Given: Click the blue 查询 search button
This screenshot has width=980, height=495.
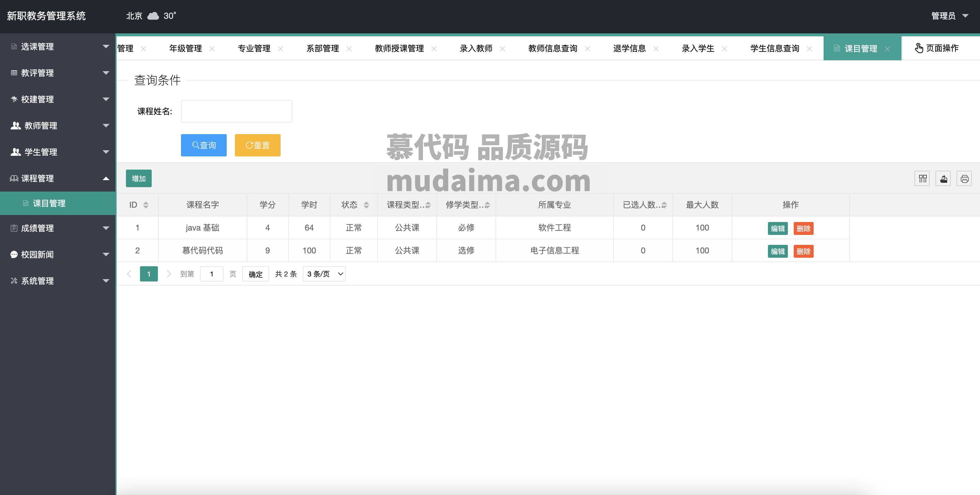Looking at the screenshot, I should (204, 145).
